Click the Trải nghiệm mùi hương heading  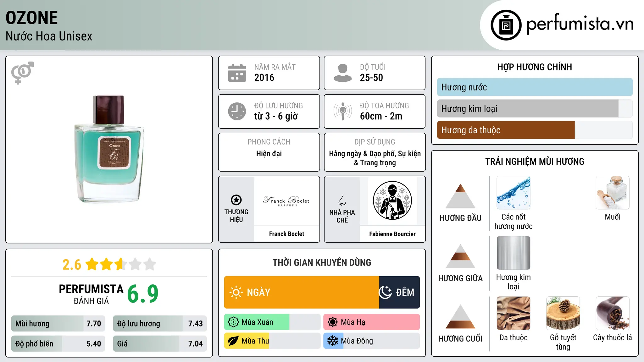pos(535,162)
